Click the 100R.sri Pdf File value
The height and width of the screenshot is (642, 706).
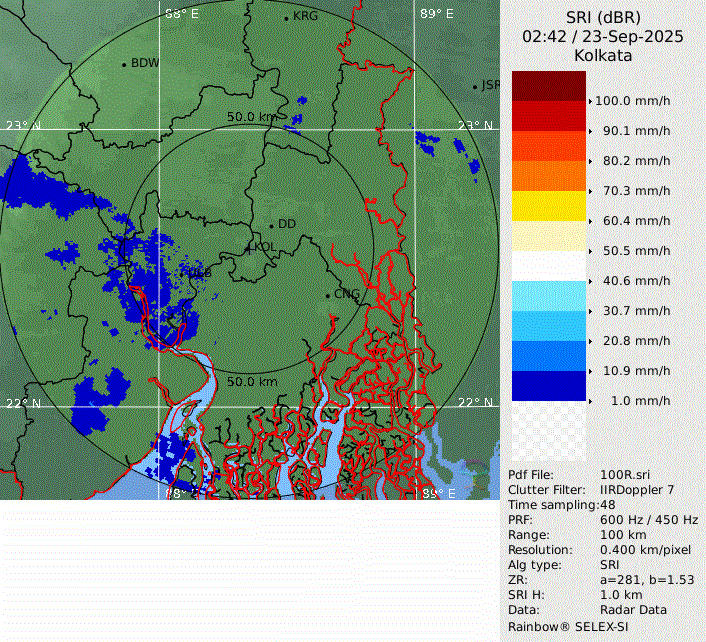(625, 475)
